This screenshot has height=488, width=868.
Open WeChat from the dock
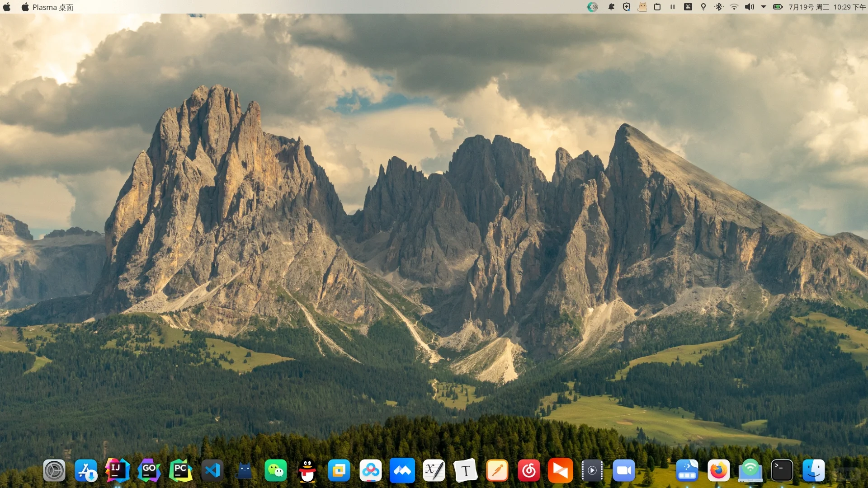tap(275, 470)
